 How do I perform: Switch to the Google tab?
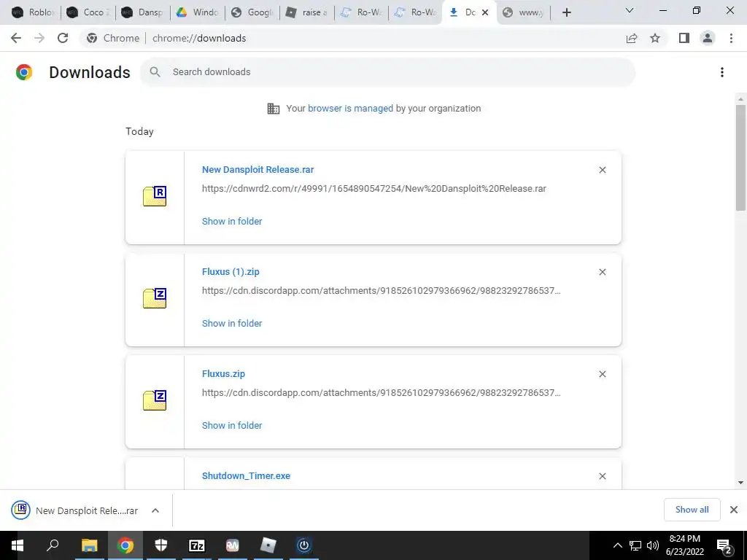pos(252,12)
